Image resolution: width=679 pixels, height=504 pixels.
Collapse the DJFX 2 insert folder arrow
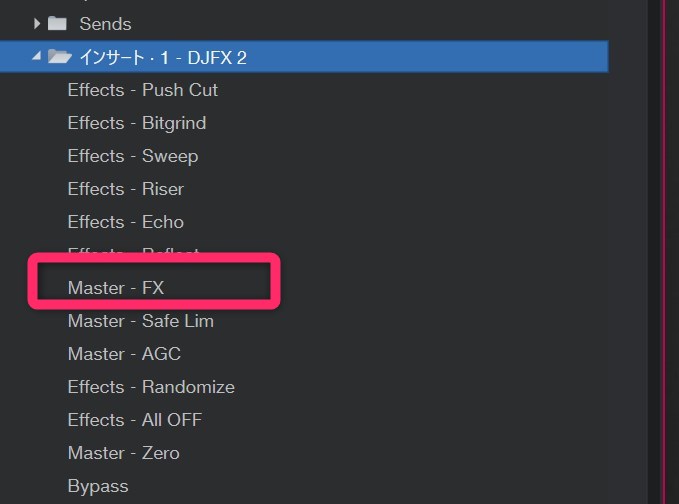(x=37, y=57)
